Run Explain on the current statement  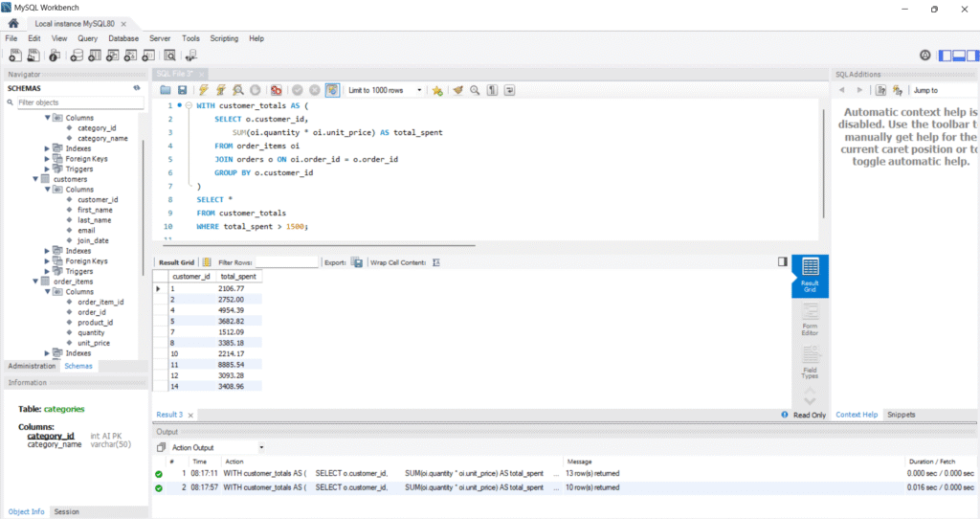tap(238, 90)
